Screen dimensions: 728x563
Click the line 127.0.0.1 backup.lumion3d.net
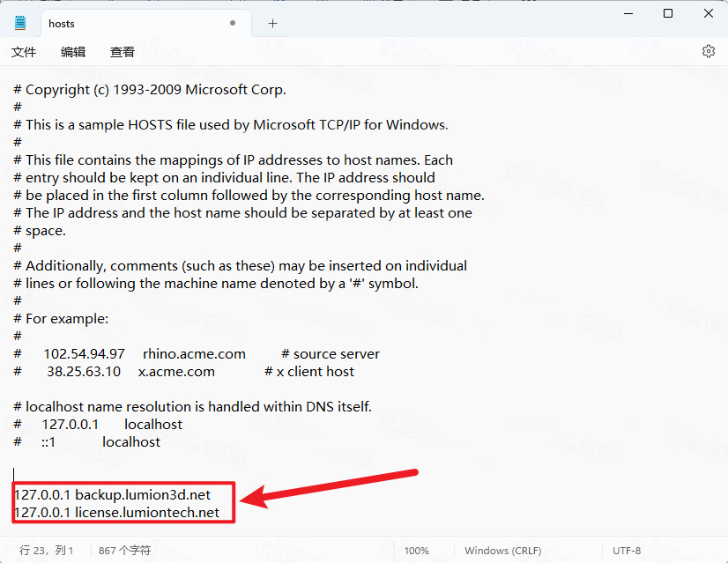[x=112, y=495]
